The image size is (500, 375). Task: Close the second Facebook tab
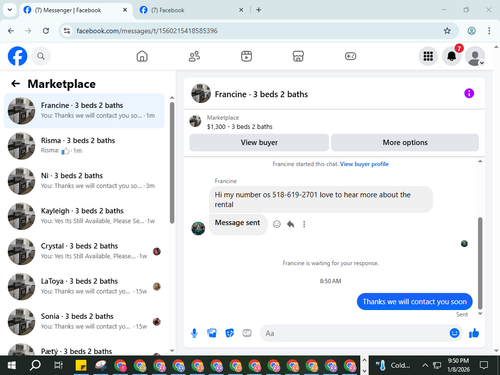241,10
